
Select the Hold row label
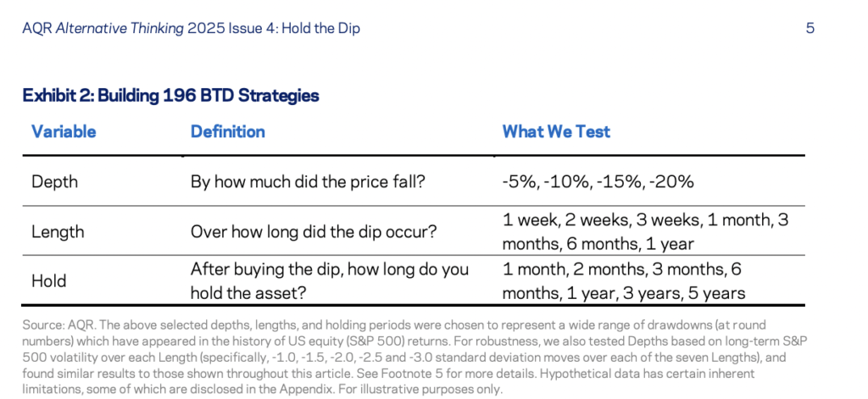(x=48, y=281)
